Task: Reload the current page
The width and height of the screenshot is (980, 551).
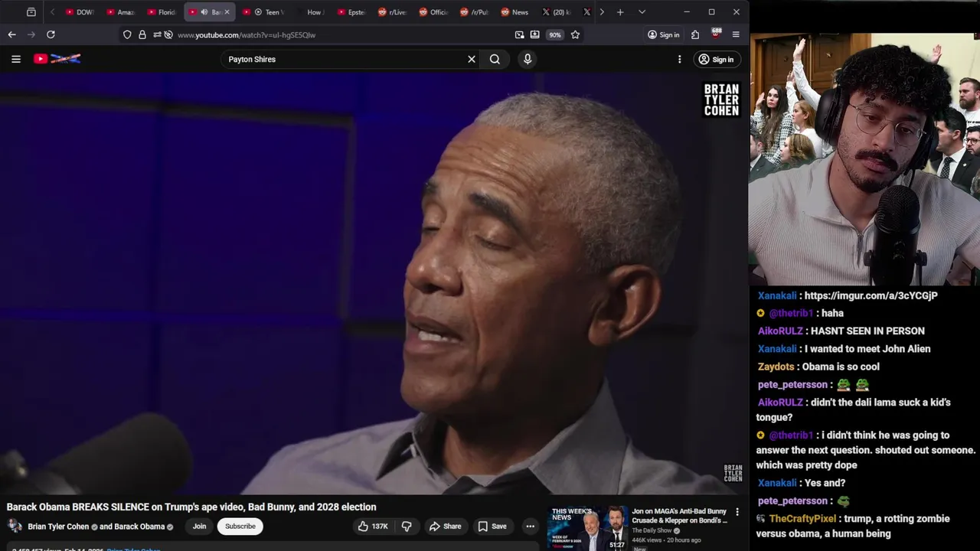Action: (x=51, y=34)
